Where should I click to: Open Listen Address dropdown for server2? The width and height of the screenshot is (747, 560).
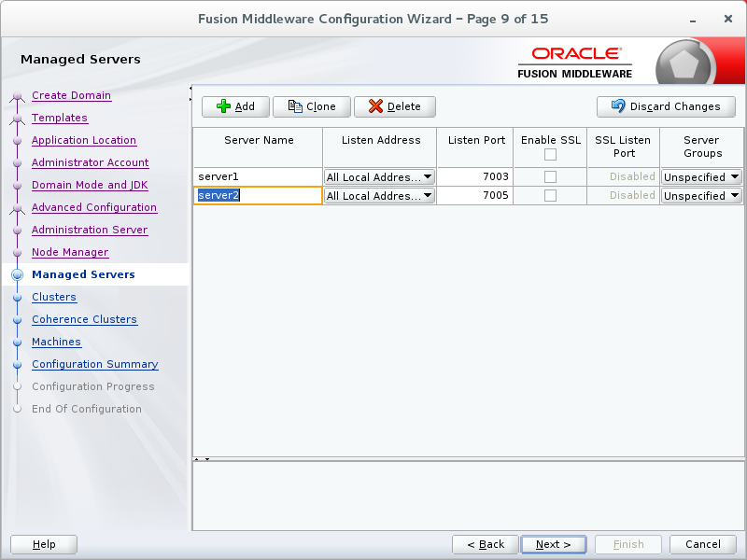379,195
